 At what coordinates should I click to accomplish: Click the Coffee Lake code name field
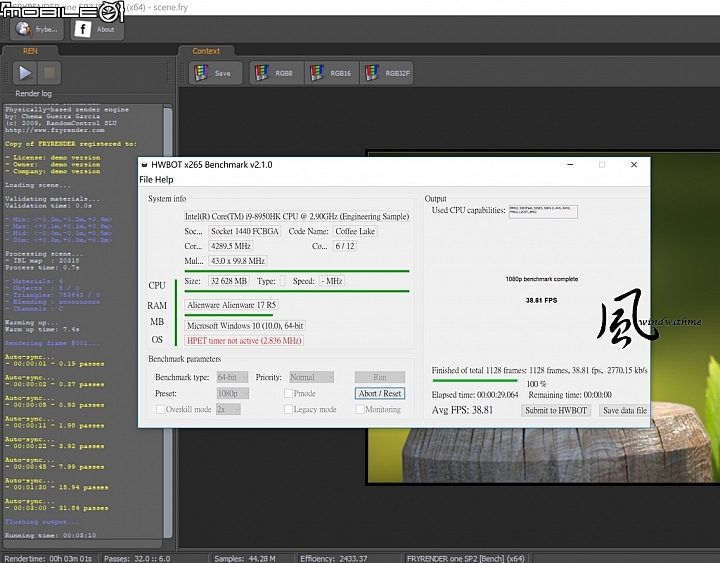click(x=355, y=231)
